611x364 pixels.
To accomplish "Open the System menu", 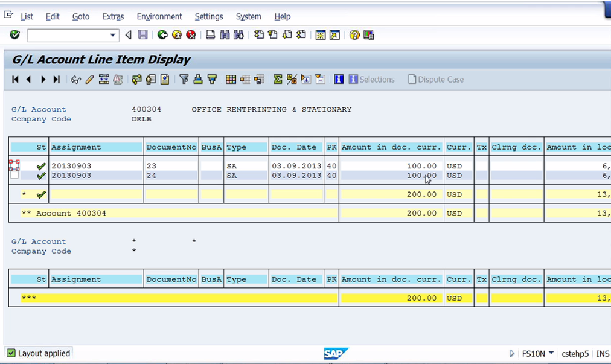I will point(249,16).
